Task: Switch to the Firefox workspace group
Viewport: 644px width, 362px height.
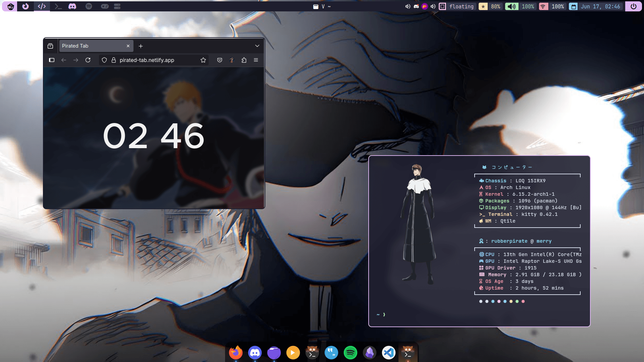Action: tap(25, 6)
